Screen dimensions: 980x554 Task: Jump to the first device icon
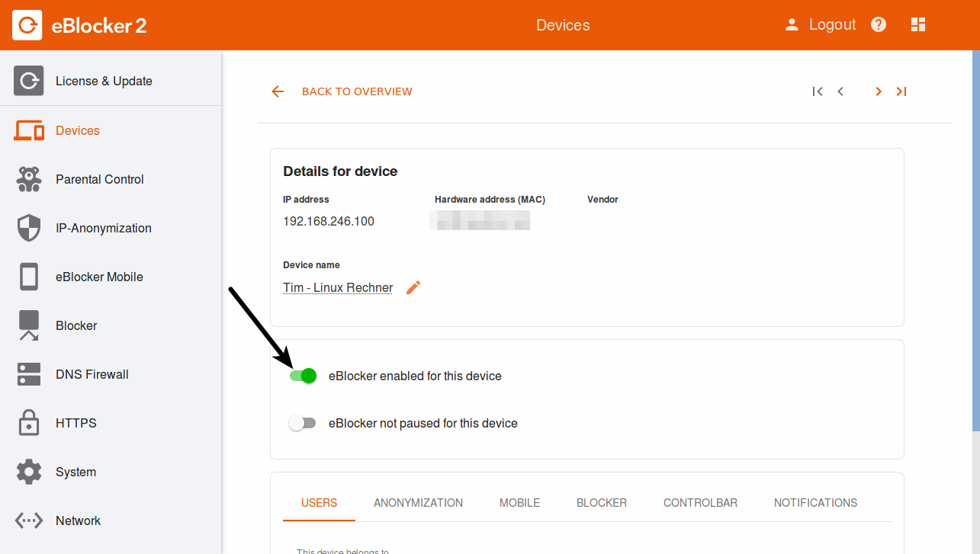pos(818,91)
